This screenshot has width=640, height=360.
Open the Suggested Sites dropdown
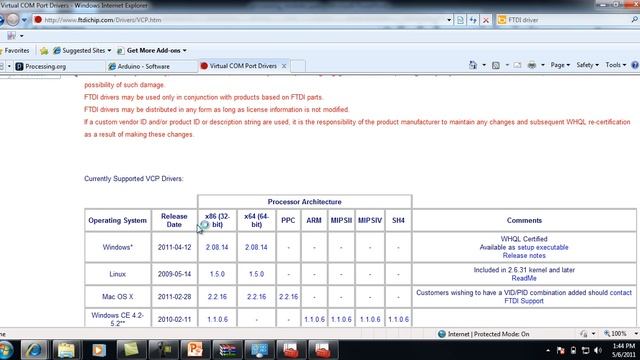[x=82, y=51]
